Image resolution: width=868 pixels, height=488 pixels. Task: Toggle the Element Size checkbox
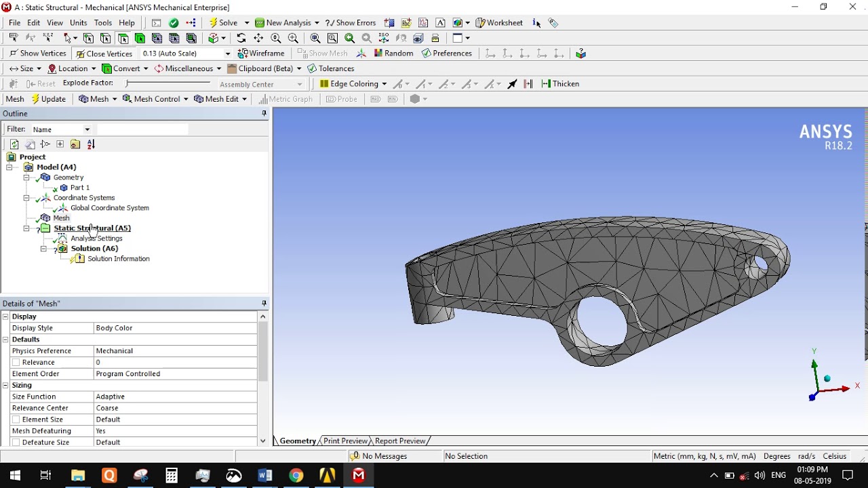[x=16, y=420]
